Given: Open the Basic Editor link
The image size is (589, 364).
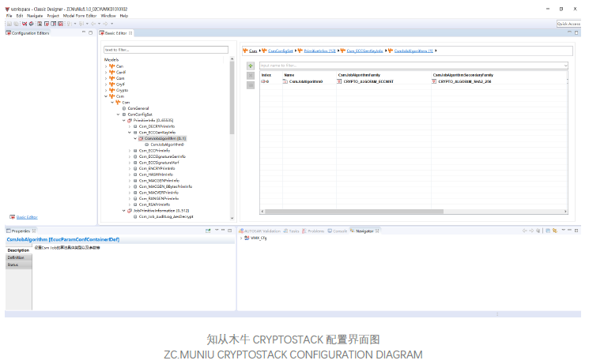Looking at the screenshot, I should coord(27,217).
